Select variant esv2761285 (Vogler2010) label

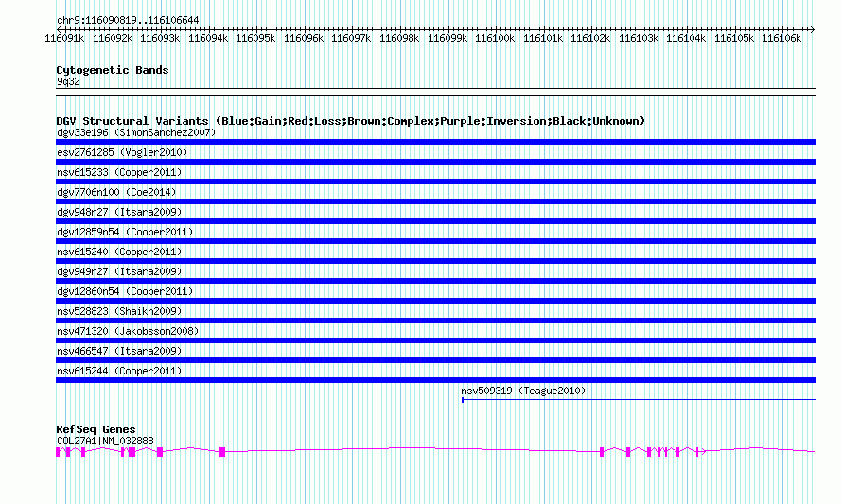122,152
